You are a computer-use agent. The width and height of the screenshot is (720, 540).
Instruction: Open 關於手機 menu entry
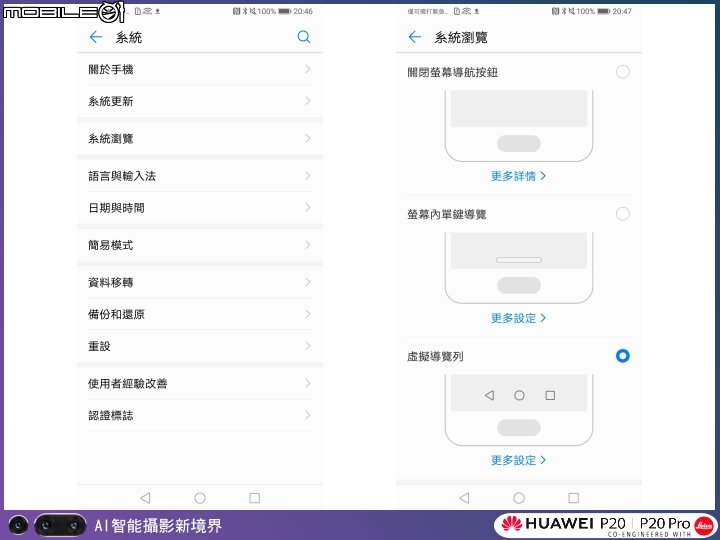pos(200,69)
